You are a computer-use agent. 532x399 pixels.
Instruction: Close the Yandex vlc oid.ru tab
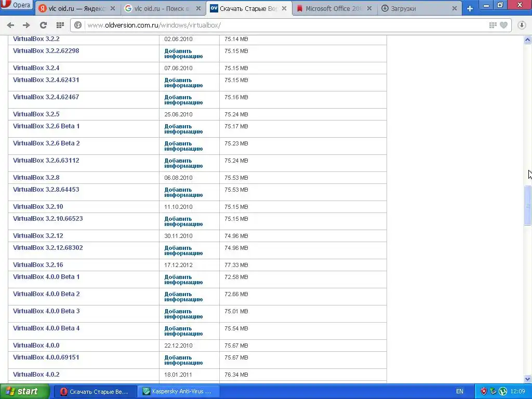[x=113, y=8]
